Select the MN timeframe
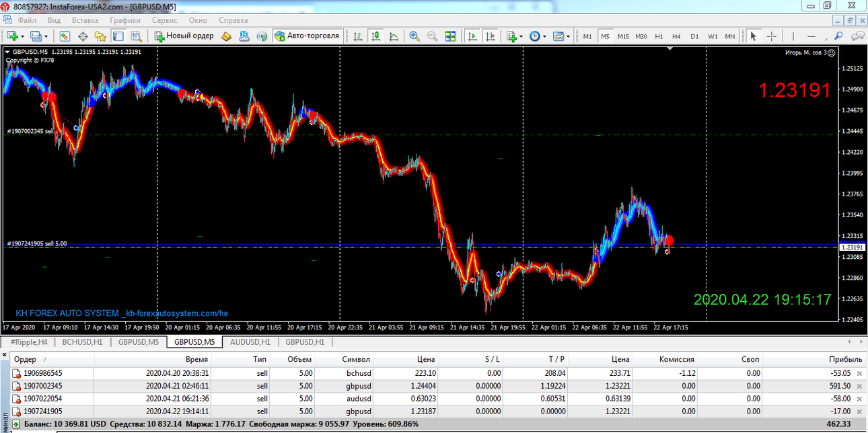 tap(730, 36)
